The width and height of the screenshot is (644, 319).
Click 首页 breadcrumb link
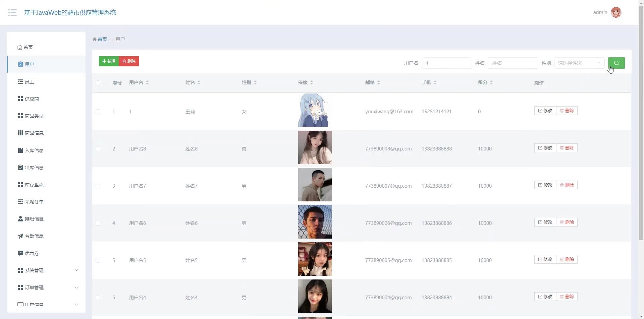point(102,39)
